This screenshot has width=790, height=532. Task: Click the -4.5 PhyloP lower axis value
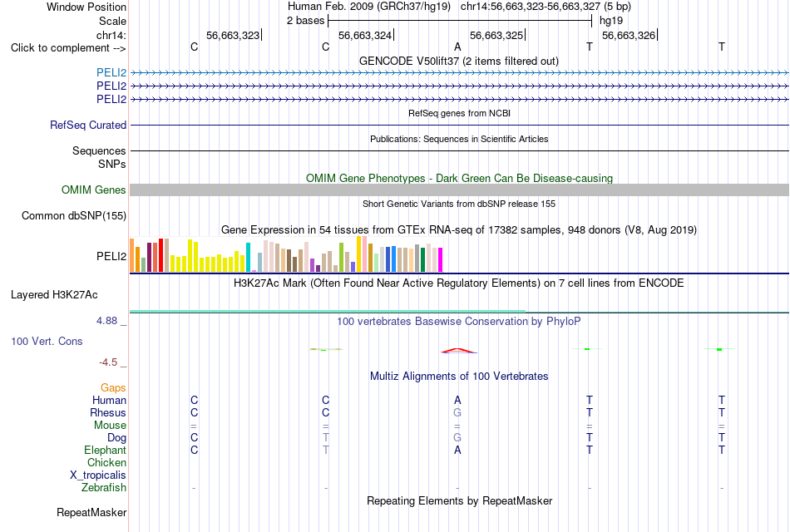[x=108, y=362]
